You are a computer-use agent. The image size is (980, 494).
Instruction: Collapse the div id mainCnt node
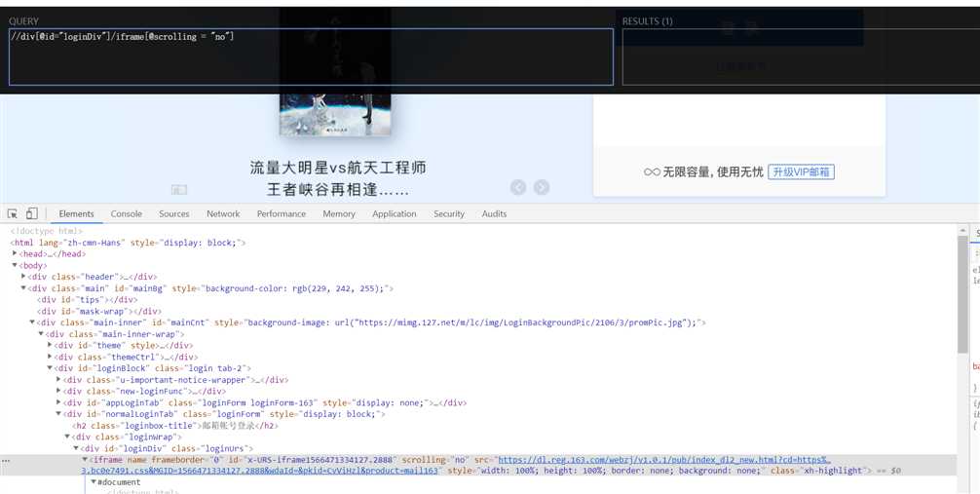pyautogui.click(x=32, y=323)
